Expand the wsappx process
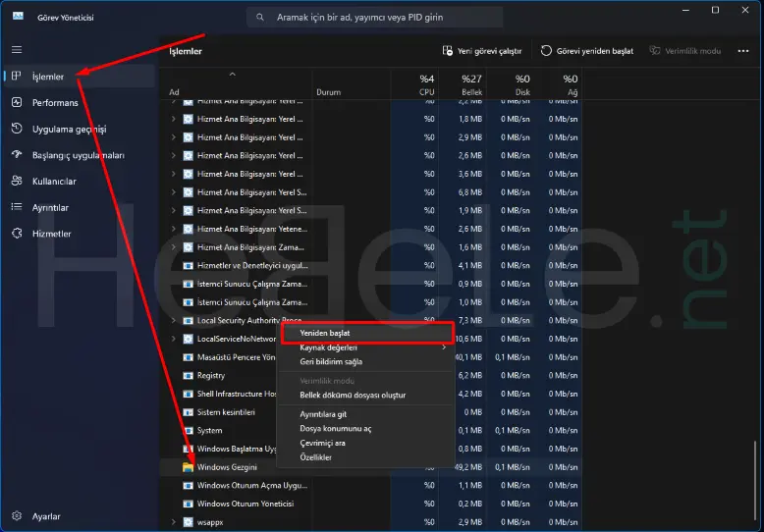The width and height of the screenshot is (764, 532). click(x=174, y=522)
